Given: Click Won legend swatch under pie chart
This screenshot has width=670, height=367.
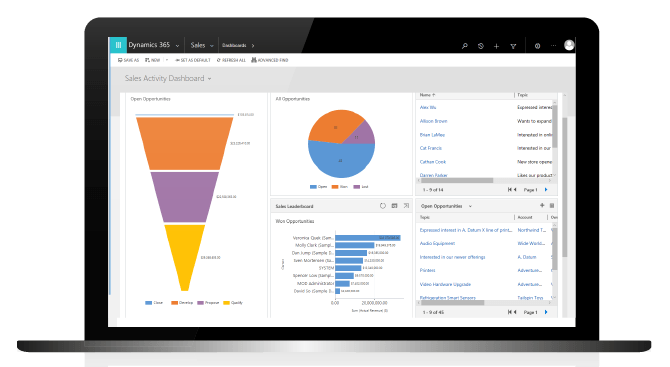Looking at the screenshot, I should pos(335,187).
